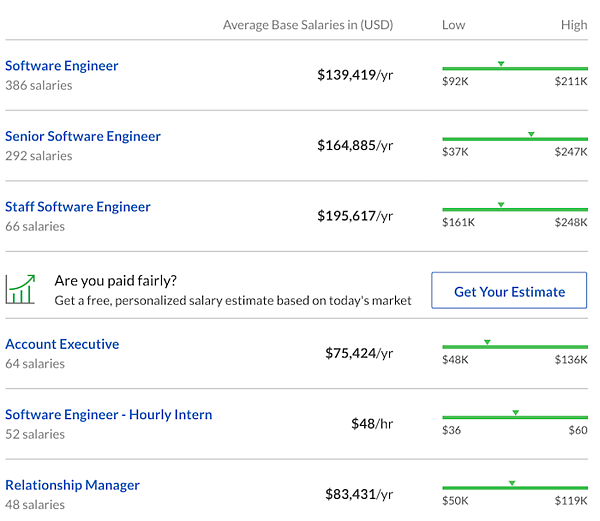
Task: Open the Staff Software Engineer link
Action: click(x=78, y=207)
